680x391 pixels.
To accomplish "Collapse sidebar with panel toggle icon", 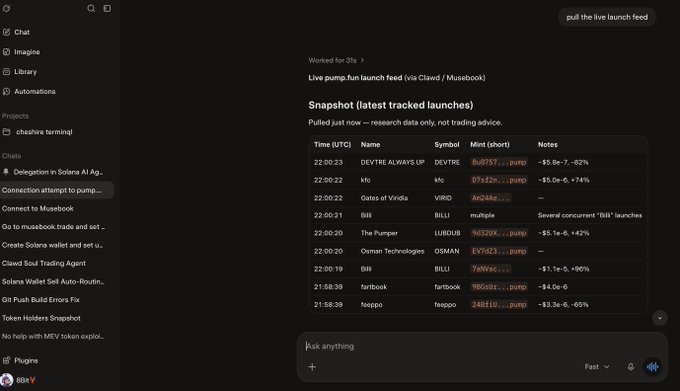I will 107,8.
